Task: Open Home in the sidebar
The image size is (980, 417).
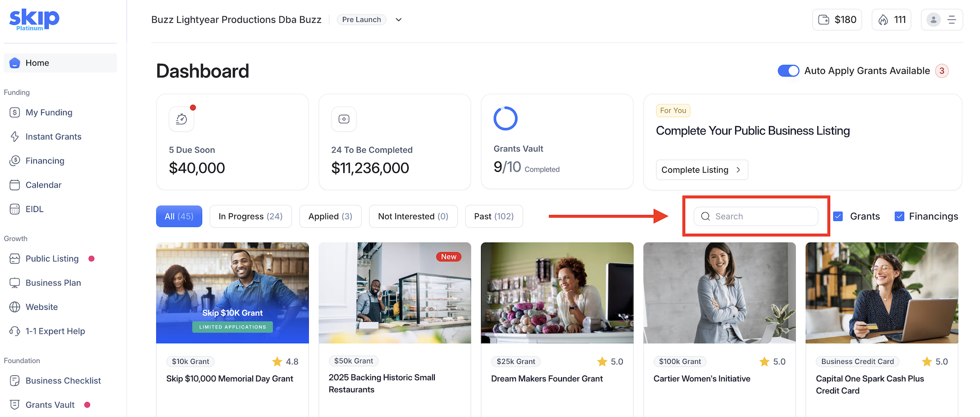Action: [61, 63]
